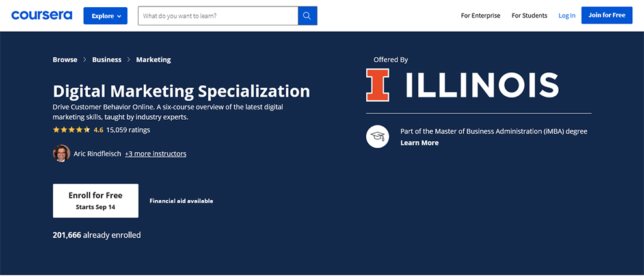Screen dimensions: 644x276
Task: Click the Coursera logo
Action: point(42,16)
